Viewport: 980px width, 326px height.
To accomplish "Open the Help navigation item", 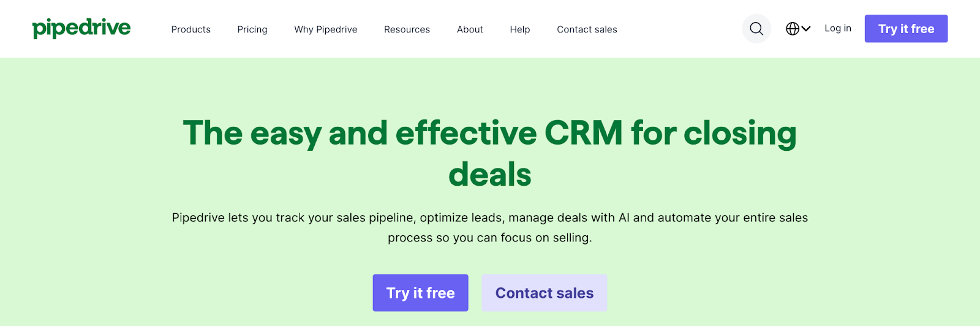I will tap(519, 29).
